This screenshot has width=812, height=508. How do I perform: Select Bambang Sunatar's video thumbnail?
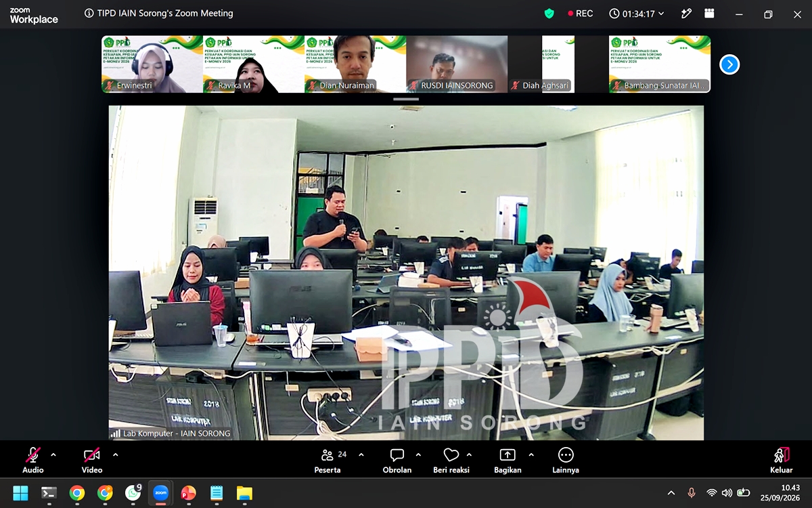pyautogui.click(x=660, y=64)
